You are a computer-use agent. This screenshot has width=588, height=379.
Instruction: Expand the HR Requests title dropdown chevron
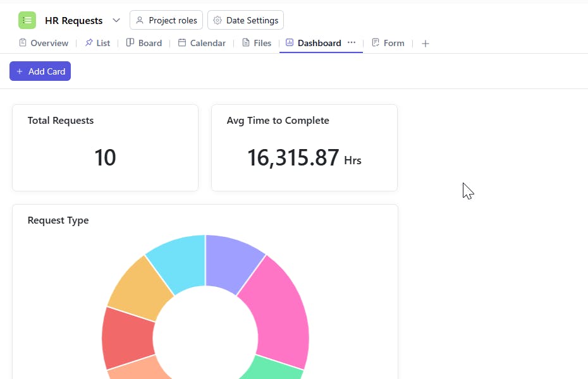(116, 20)
